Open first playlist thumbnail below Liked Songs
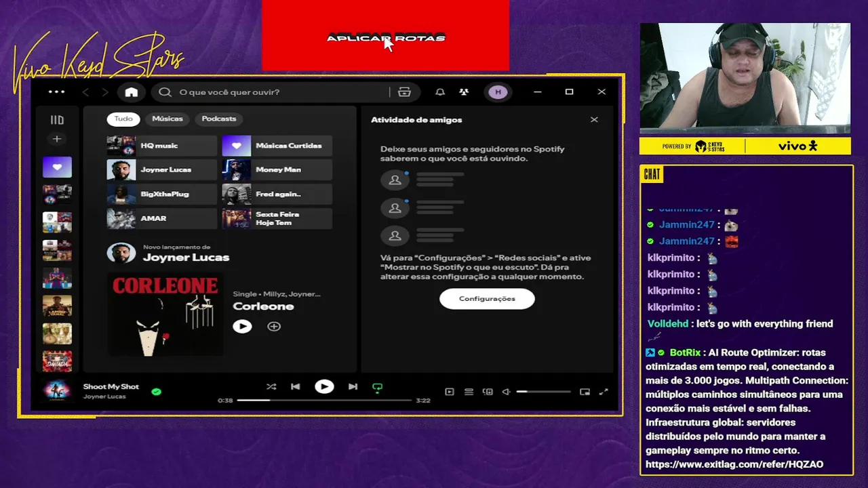 57,195
